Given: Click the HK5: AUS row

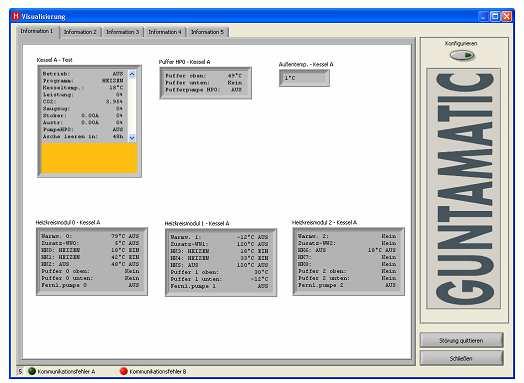Looking at the screenshot, I should [x=220, y=265].
